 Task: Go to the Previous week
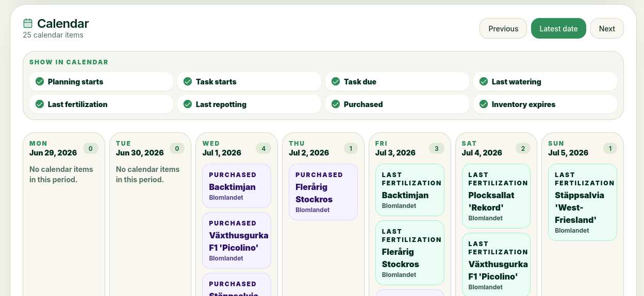tap(503, 28)
